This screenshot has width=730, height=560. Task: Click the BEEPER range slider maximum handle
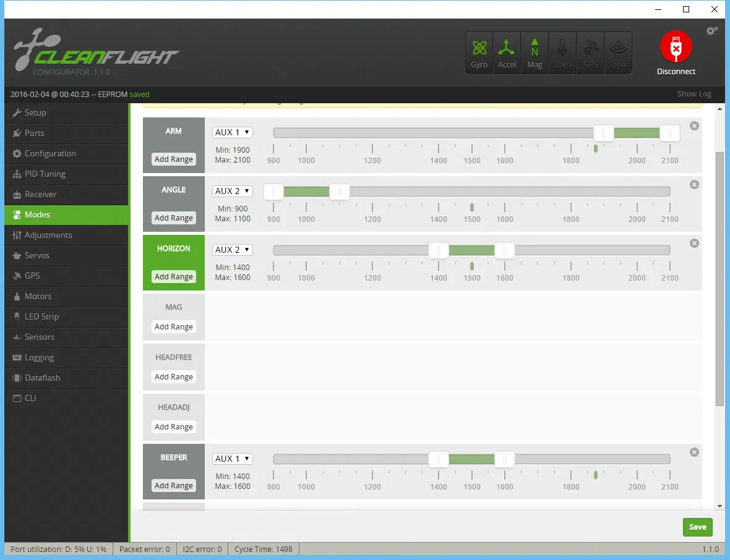tap(505, 459)
